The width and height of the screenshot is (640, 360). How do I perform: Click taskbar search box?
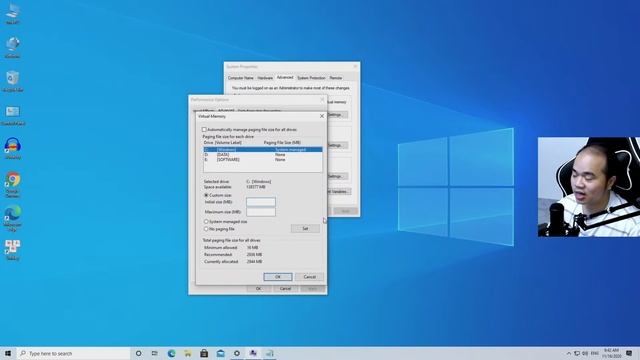pyautogui.click(x=73, y=353)
